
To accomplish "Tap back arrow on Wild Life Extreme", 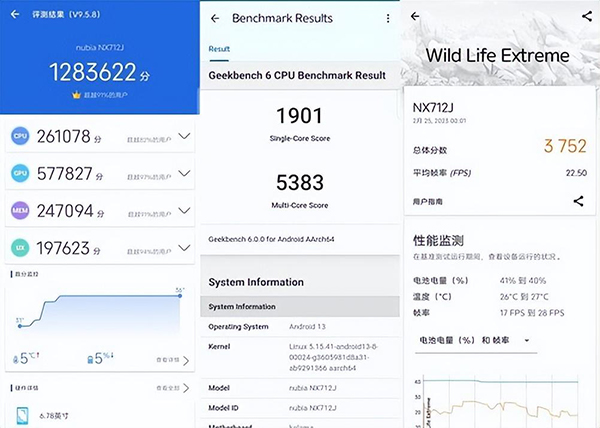I will coord(416,17).
